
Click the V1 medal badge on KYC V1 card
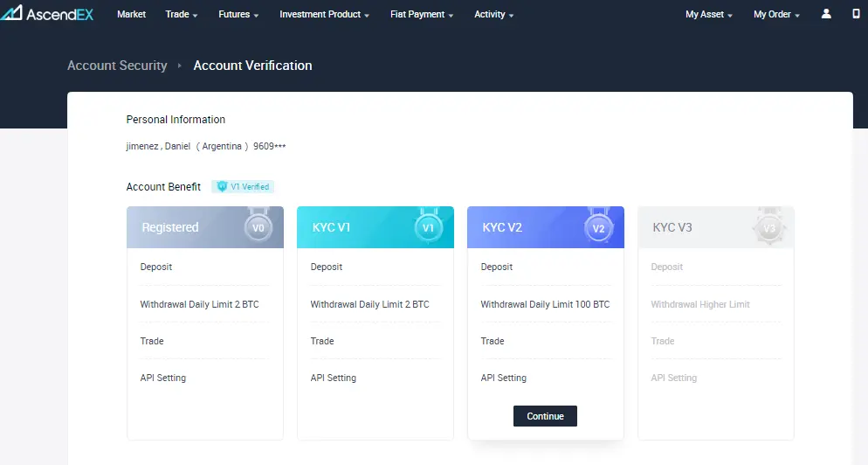[x=429, y=226]
